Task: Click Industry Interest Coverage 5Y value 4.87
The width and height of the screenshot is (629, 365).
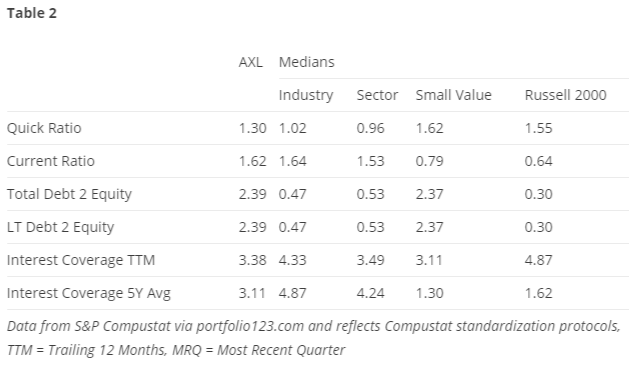Action: pos(292,293)
